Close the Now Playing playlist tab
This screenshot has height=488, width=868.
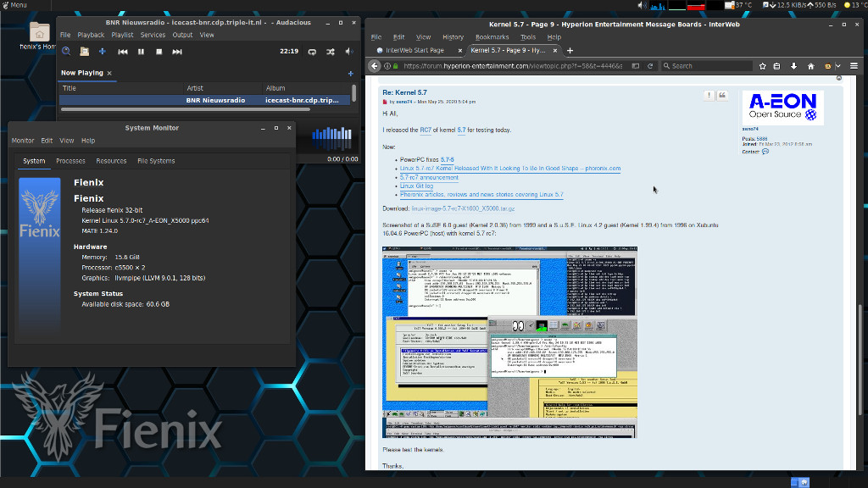point(109,73)
